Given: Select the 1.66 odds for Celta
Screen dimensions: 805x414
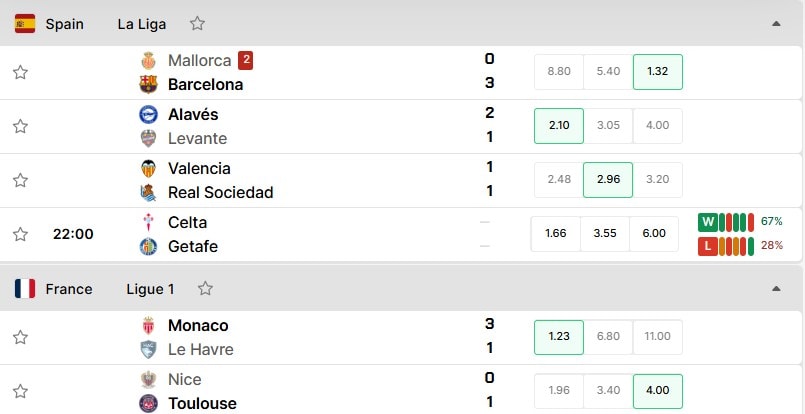Looking at the screenshot, I should coord(555,234).
